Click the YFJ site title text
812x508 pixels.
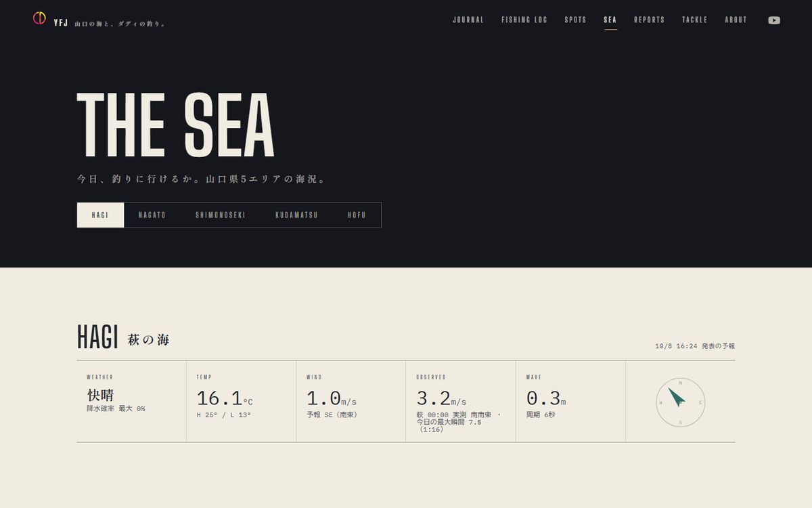[61, 23]
